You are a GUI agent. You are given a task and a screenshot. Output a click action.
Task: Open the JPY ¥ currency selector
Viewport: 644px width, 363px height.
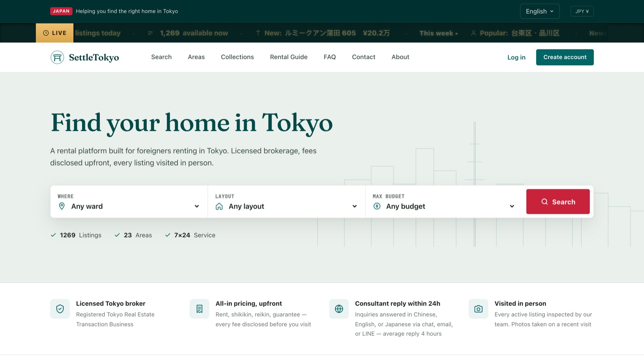(582, 11)
